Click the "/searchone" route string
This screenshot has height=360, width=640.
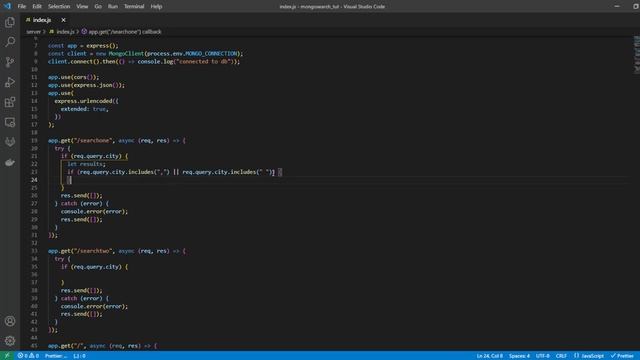(x=92, y=140)
